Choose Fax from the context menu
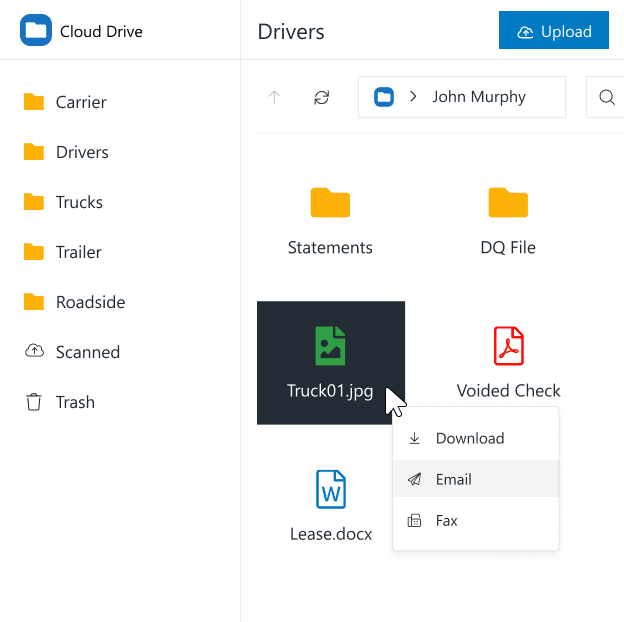 point(476,520)
